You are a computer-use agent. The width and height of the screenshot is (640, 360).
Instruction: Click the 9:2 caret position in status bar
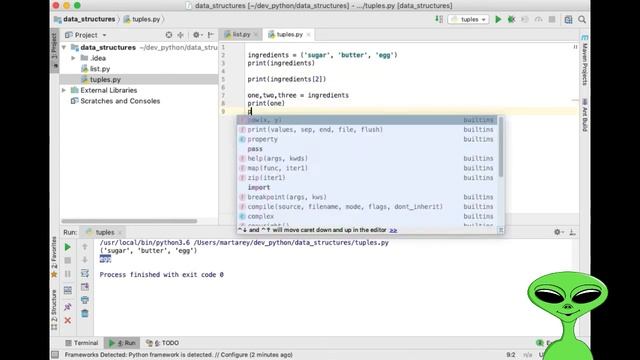(x=511, y=355)
